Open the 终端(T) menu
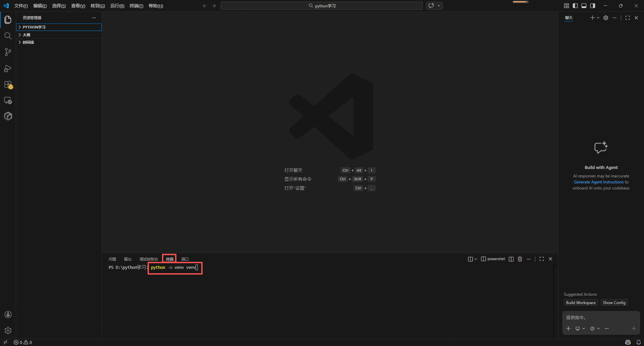 pyautogui.click(x=136, y=6)
